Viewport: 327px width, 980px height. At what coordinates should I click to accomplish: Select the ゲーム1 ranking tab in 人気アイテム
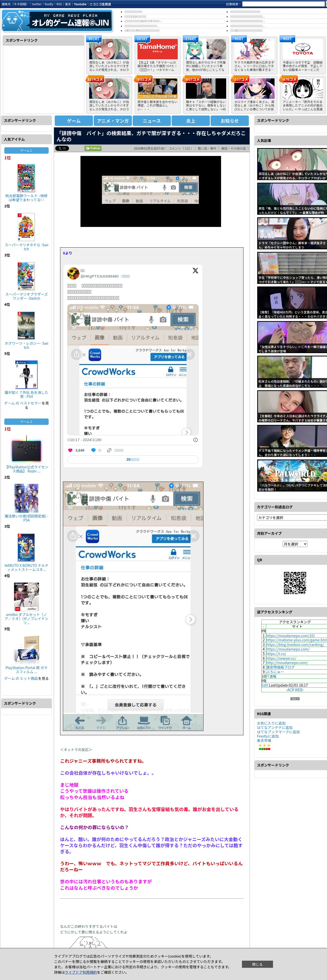(x=26, y=151)
